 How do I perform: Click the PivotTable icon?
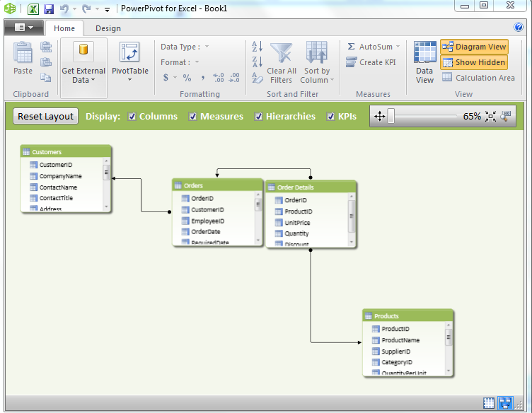(x=129, y=52)
